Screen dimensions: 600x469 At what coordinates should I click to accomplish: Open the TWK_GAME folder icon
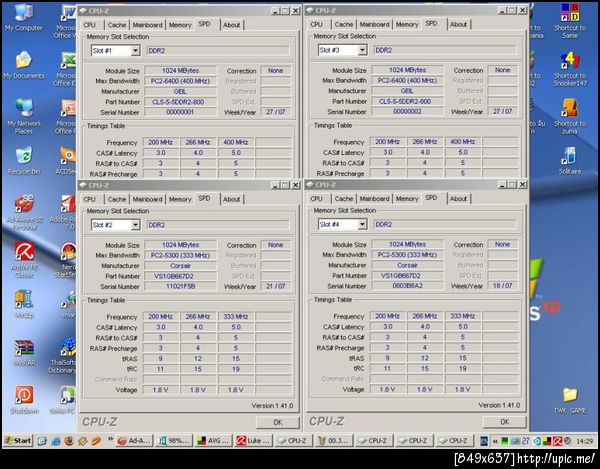point(569,395)
